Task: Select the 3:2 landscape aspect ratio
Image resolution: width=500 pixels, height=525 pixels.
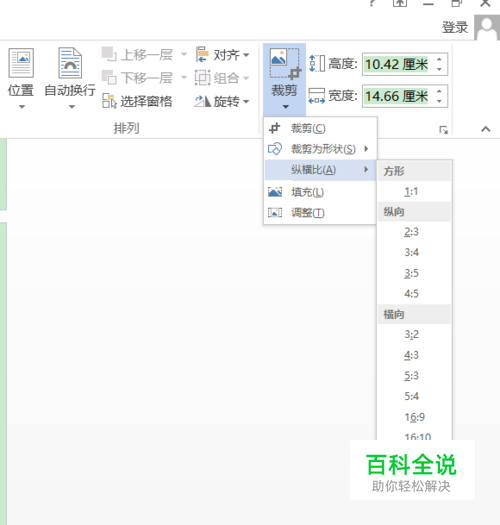Action: 414,334
